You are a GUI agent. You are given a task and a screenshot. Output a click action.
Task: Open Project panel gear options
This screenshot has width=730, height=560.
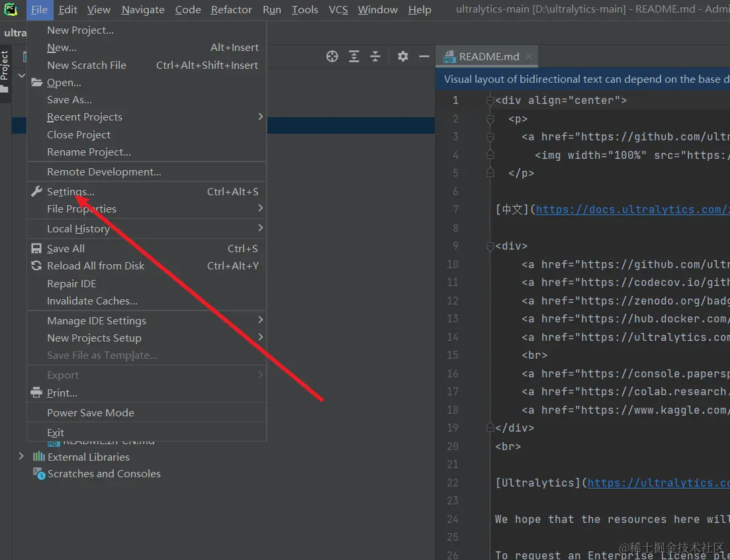[x=402, y=57]
